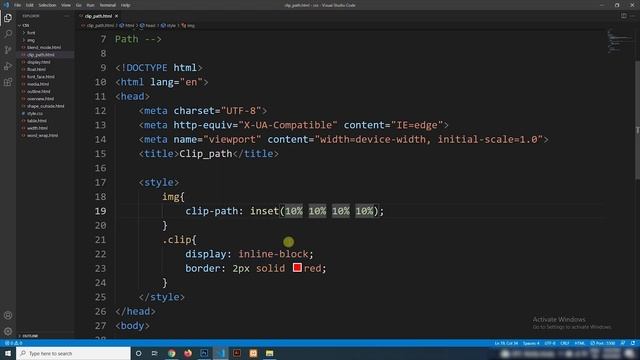Screen dimensions: 640x360
Task: Open the Explorer panel more actions ellipsis
Action: pos(67,16)
